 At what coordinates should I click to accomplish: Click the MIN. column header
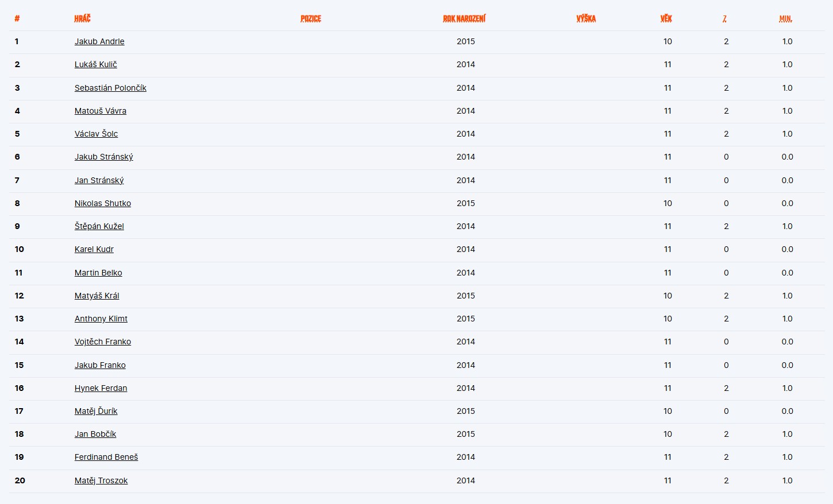[785, 18]
